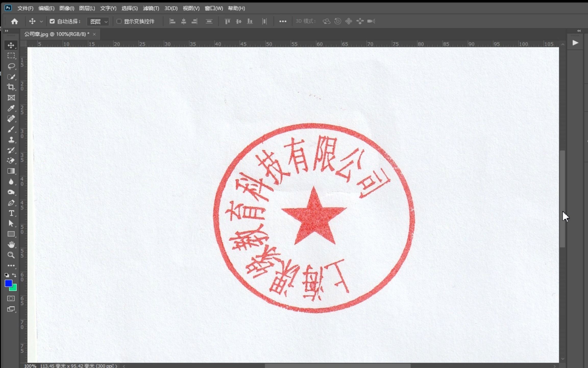Open the 滤镜 menu
Viewport: 588px width, 368px height.
[x=151, y=8]
